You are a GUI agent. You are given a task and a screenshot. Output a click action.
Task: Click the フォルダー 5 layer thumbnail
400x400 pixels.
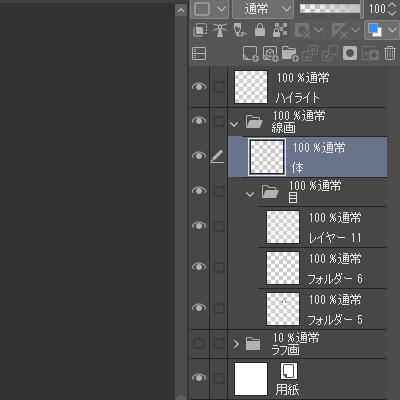(283, 309)
